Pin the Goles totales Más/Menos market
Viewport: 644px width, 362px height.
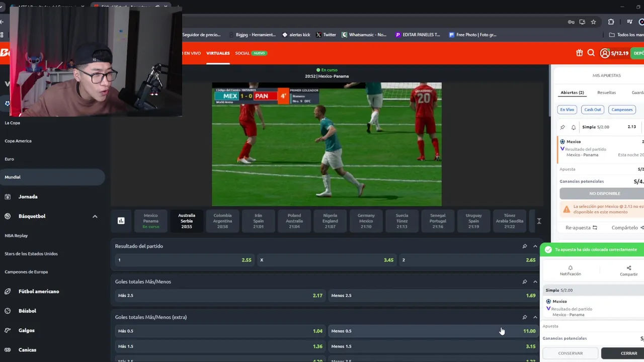pos(525,282)
